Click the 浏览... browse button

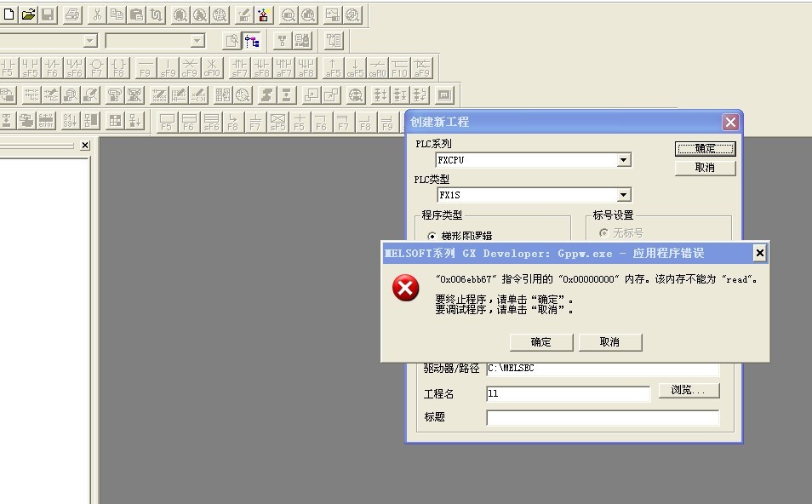[689, 391]
